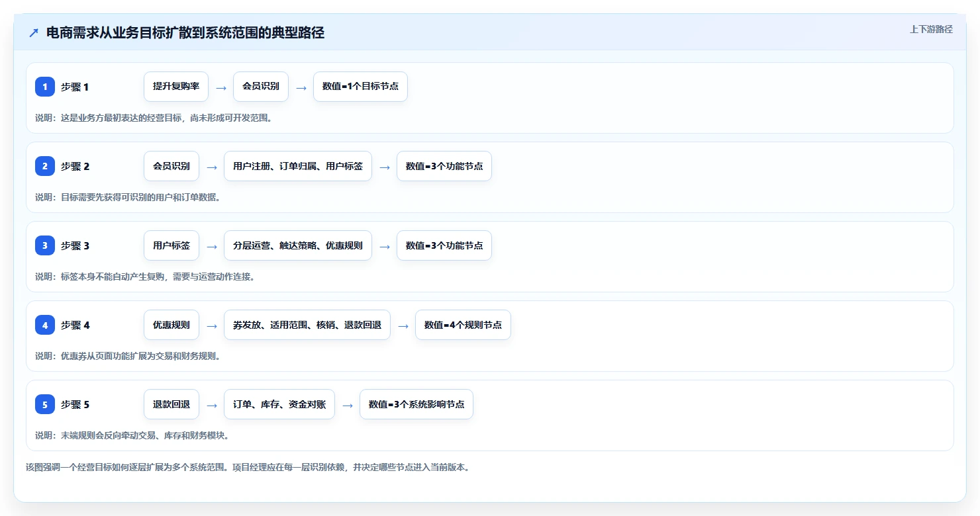Click the note 标签本身不能自动产生复购
980x516 pixels.
pyautogui.click(x=145, y=277)
